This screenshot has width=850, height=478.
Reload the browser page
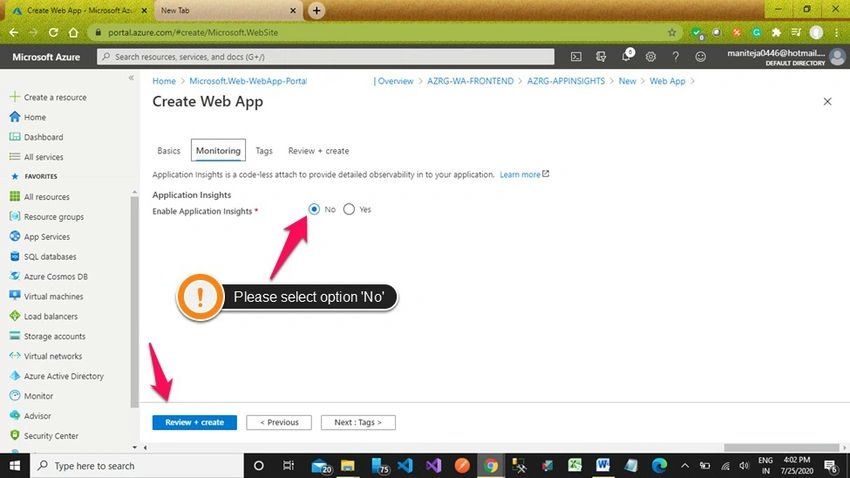pos(53,33)
